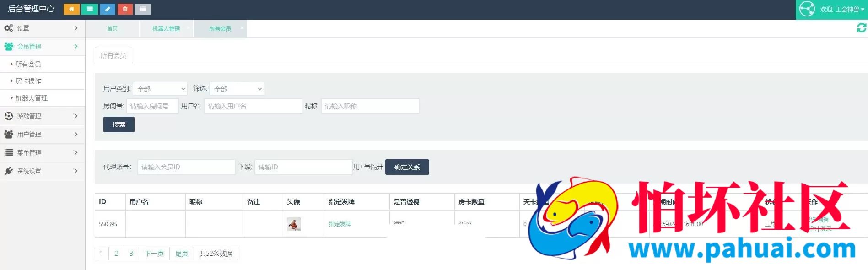Click the 共52条数据 total label

pyautogui.click(x=216, y=254)
